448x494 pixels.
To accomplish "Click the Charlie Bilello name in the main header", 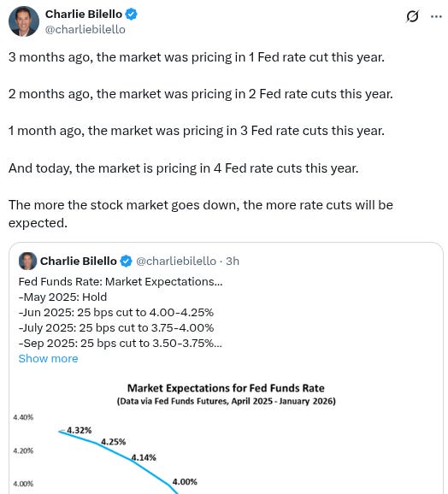I will pos(84,15).
